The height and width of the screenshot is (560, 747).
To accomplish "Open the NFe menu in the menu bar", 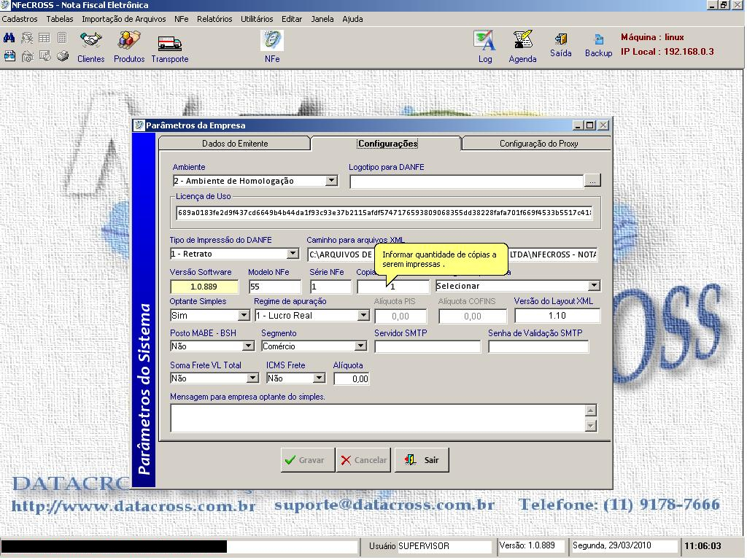I will point(182,19).
